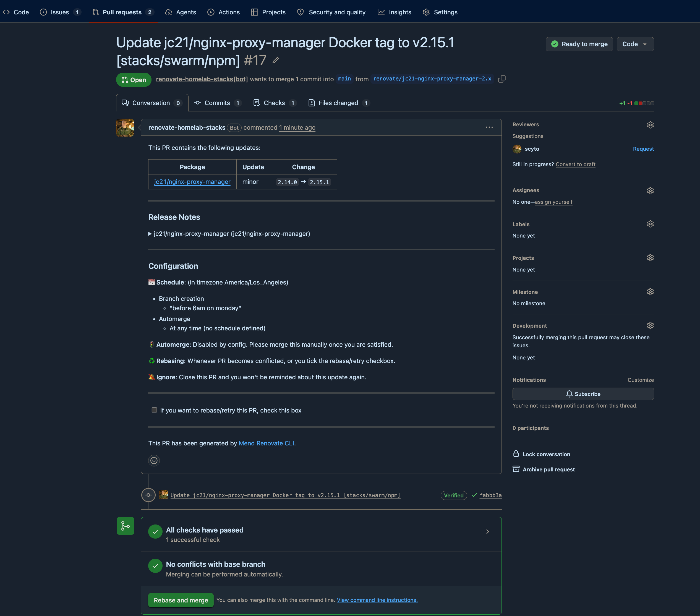
Task: Click the diffstat colored blocks indicator
Action: click(x=644, y=103)
